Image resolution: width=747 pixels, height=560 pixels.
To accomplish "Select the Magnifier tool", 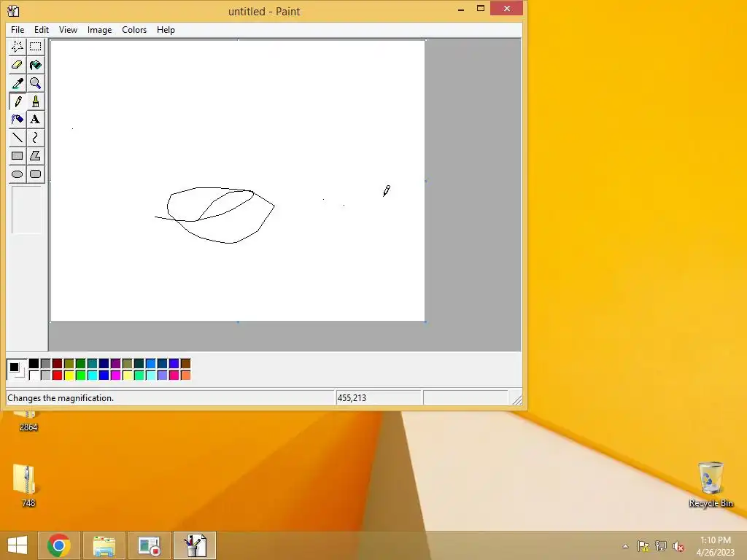I will [35, 83].
